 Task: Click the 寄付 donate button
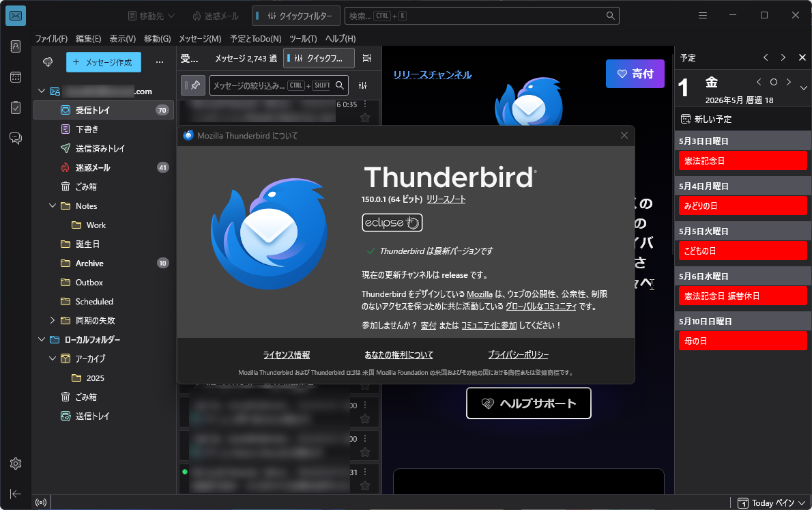tap(635, 74)
